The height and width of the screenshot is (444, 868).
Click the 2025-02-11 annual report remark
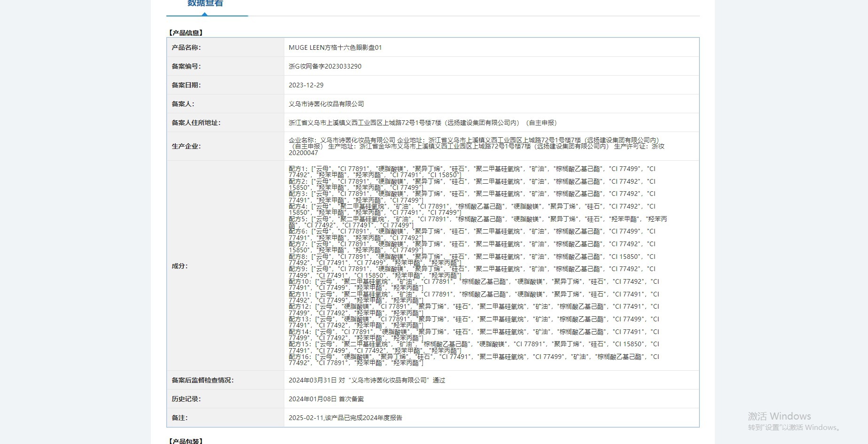345,418
